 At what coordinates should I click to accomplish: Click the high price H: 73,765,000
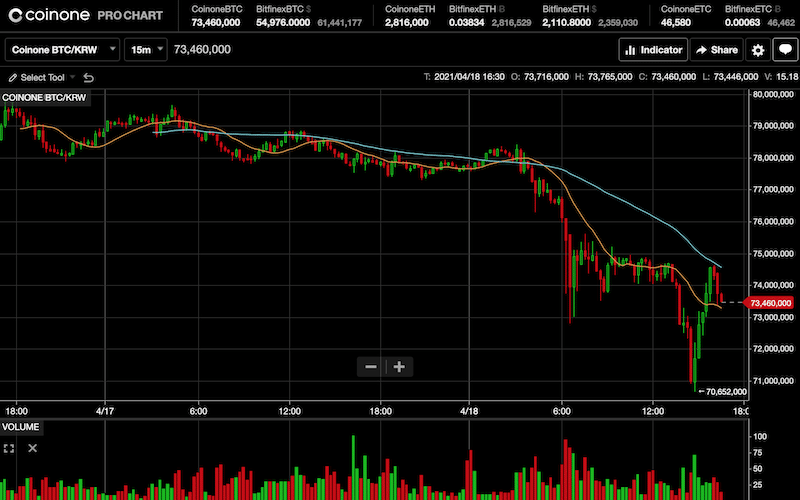[x=604, y=77]
